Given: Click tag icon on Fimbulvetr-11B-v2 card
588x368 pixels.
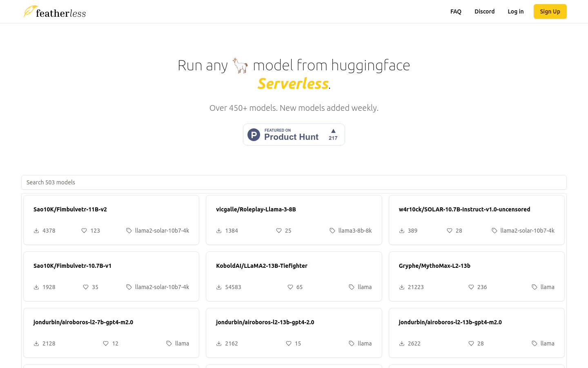Looking at the screenshot, I should tap(129, 231).
